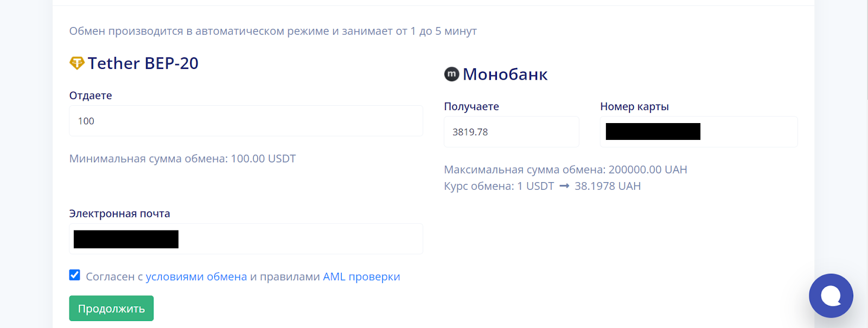Click the Номер карты input field

(699, 132)
